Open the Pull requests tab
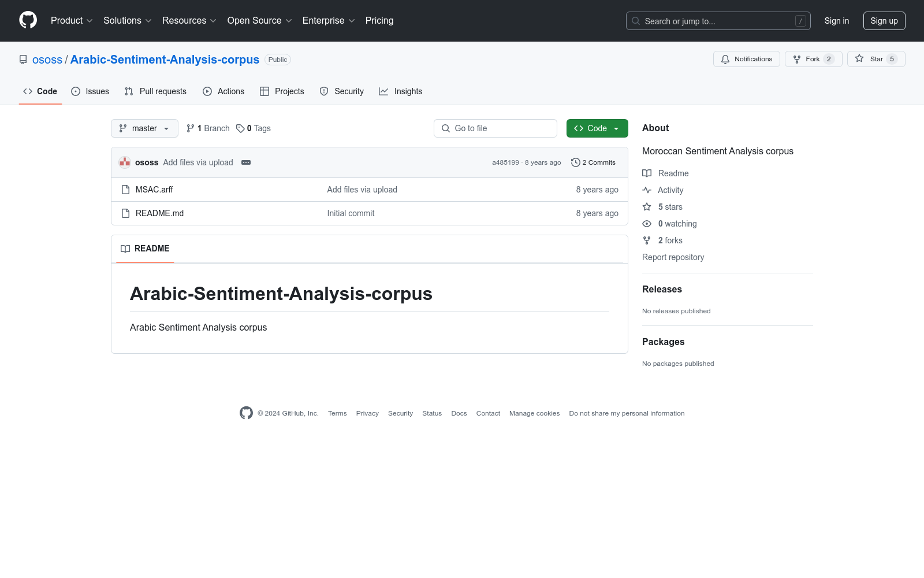 156,91
